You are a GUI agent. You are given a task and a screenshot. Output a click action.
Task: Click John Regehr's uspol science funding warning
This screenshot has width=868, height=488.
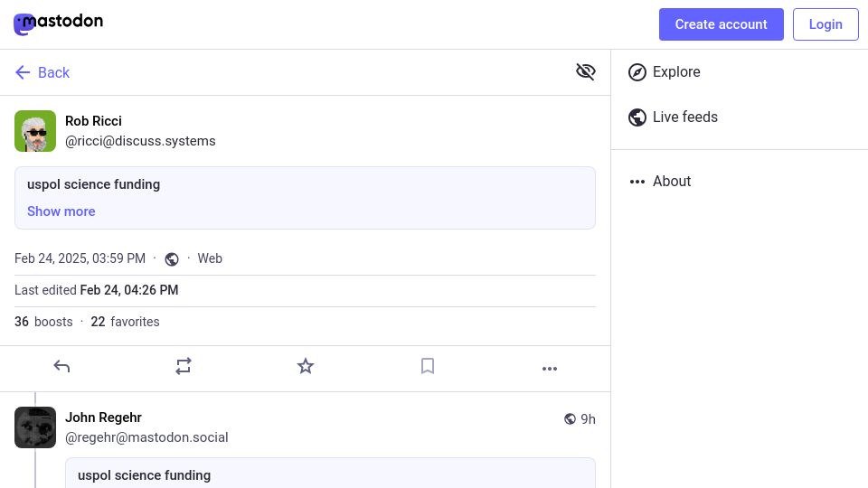pos(144,475)
